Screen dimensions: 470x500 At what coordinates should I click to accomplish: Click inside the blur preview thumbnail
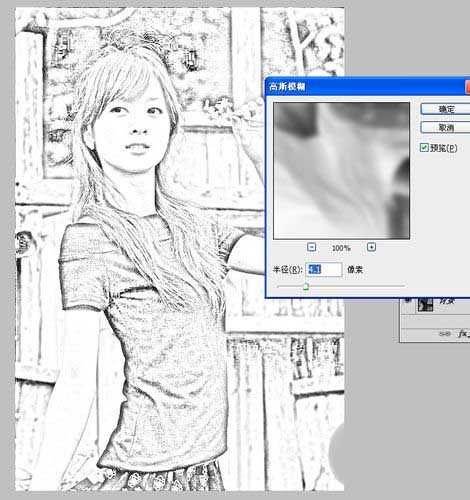(x=341, y=171)
